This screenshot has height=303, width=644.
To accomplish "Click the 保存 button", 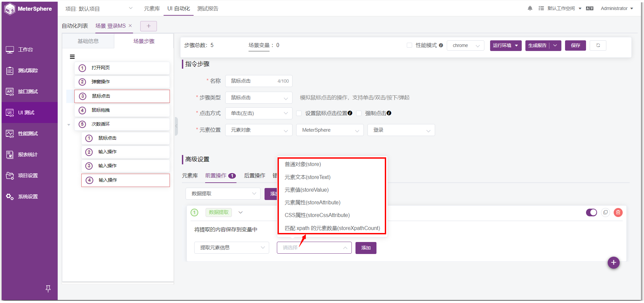I will [x=575, y=45].
